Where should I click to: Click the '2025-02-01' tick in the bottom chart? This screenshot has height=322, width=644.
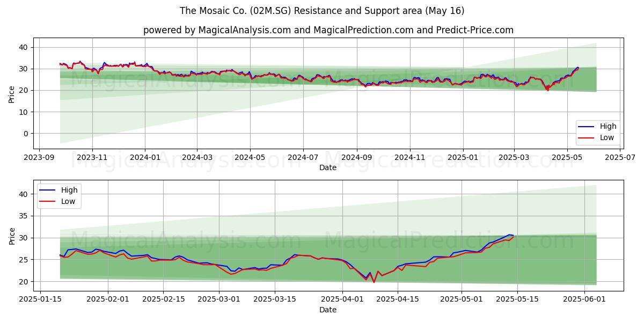pos(108,300)
